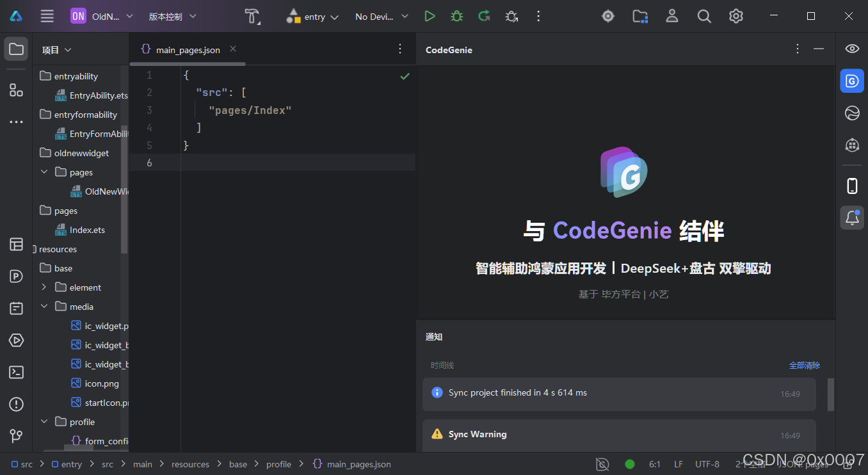Open the run play-circle tool window

point(17,340)
